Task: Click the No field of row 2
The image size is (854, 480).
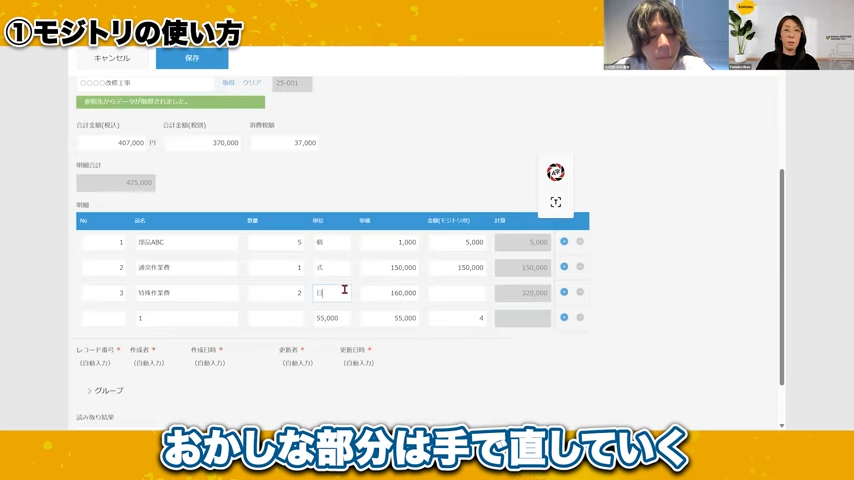Action: pos(103,268)
